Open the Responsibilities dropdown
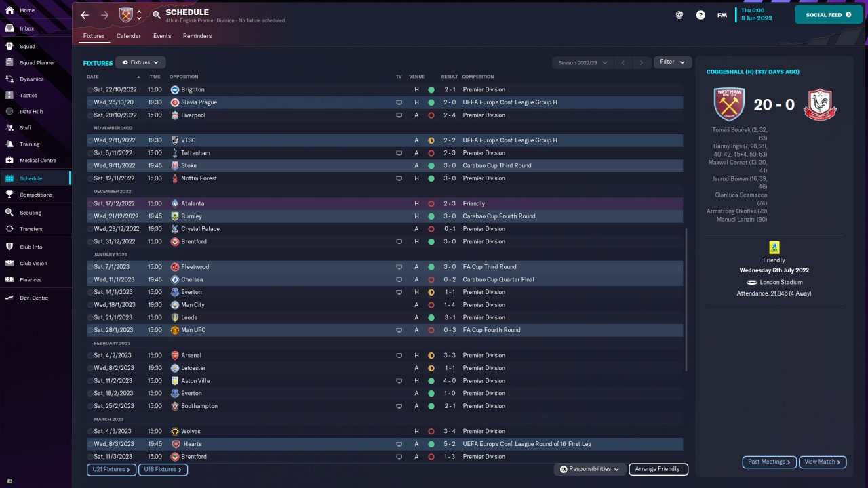 point(589,469)
